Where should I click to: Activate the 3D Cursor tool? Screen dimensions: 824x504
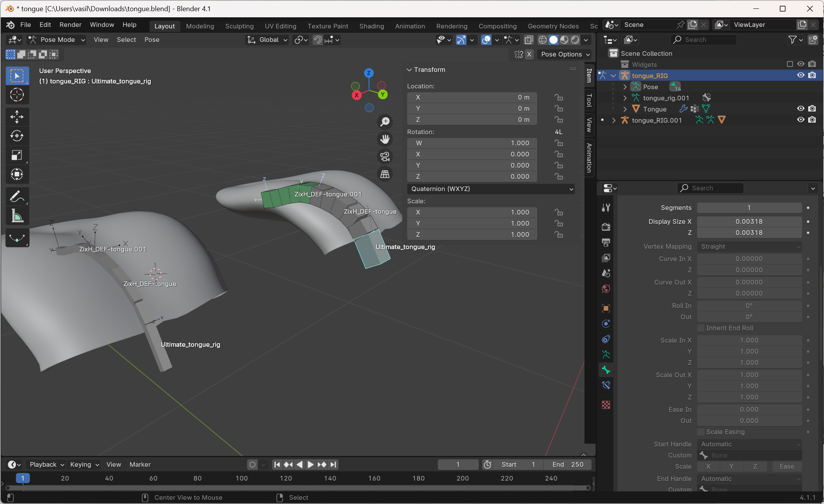point(17,95)
